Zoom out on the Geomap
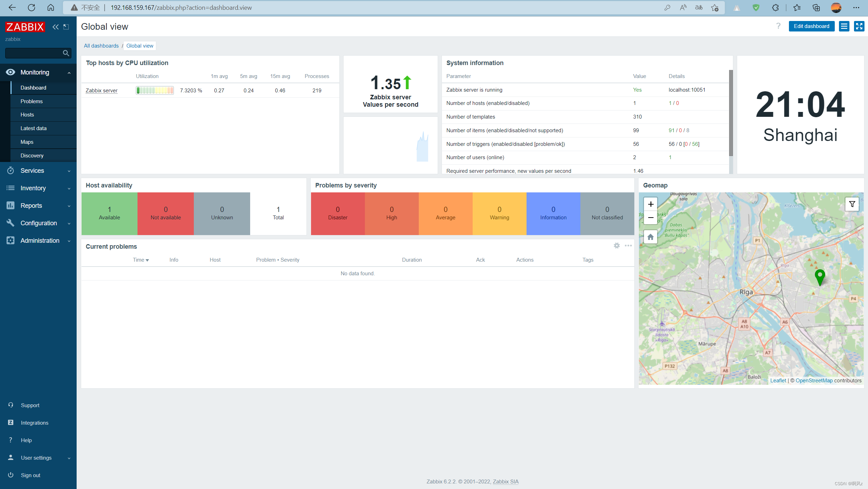868x489 pixels. point(650,218)
